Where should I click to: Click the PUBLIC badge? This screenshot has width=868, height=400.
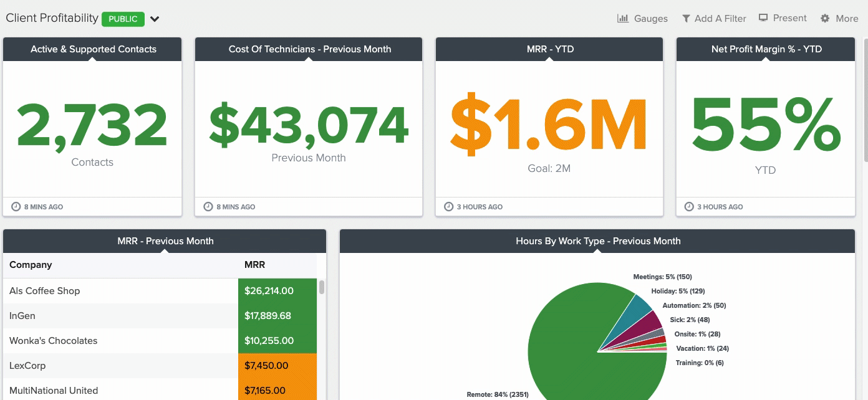tap(123, 19)
